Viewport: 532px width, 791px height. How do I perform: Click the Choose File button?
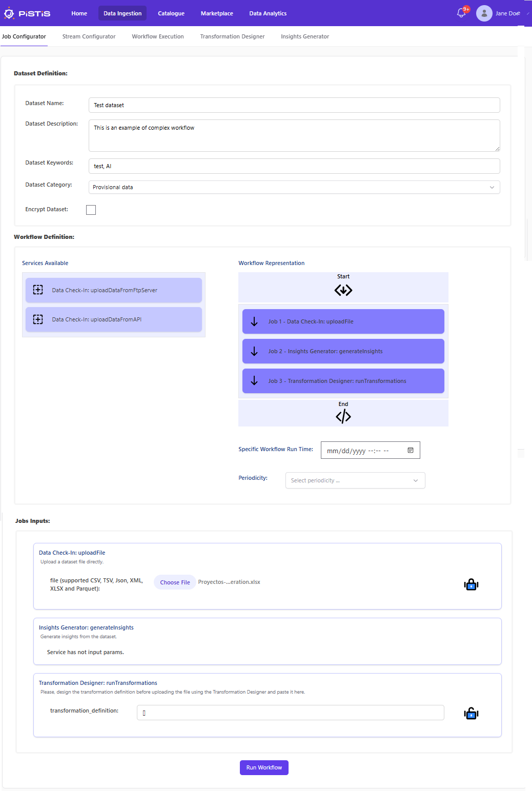175,582
